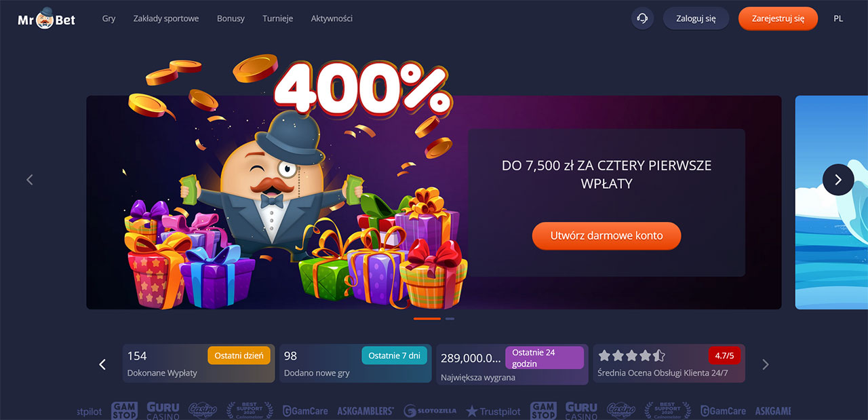This screenshot has height=420, width=868.
Task: Click the Zaloguj się button
Action: [696, 18]
